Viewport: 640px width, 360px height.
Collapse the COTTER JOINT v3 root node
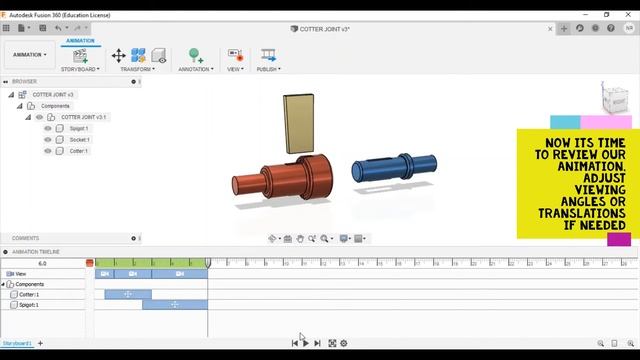click(11, 95)
